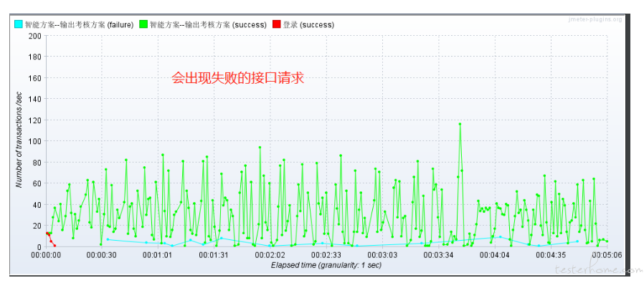
Task: Click the 00:02:02 time axis label
Action: pyautogui.click(x=270, y=255)
